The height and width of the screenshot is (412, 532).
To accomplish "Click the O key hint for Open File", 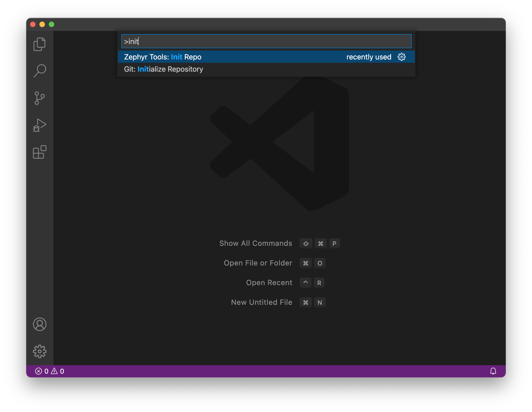I will tap(320, 263).
